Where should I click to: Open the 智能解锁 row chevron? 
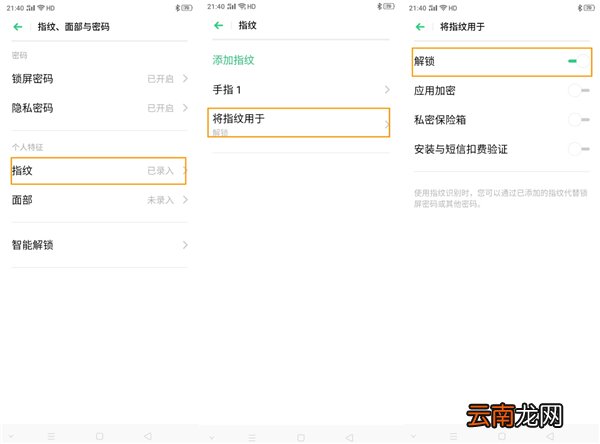pyautogui.click(x=185, y=245)
